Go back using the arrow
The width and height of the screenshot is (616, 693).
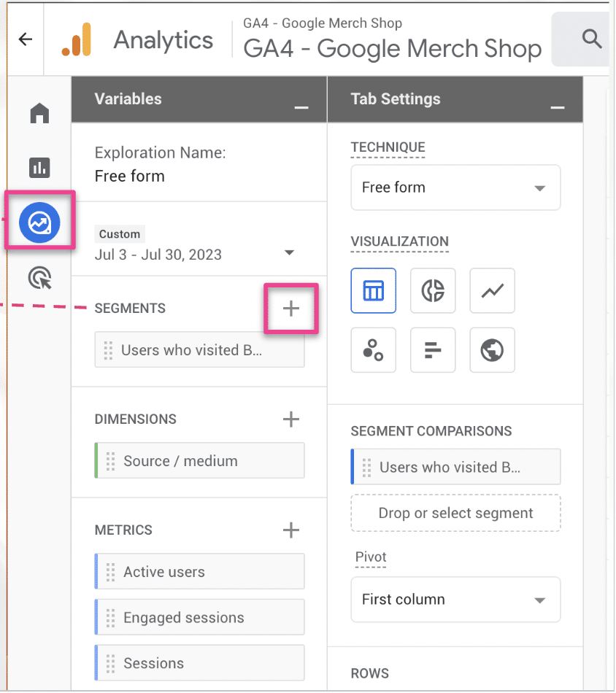26,39
